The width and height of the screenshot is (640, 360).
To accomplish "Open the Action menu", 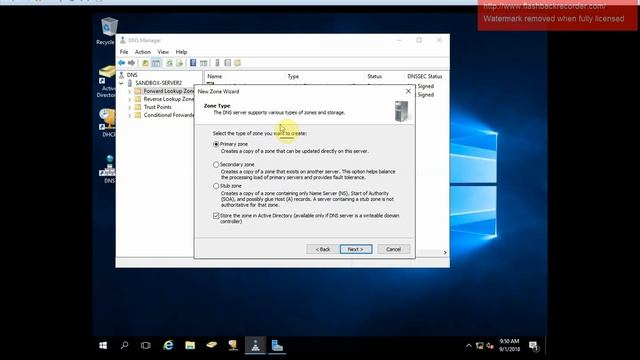I will [x=143, y=52].
